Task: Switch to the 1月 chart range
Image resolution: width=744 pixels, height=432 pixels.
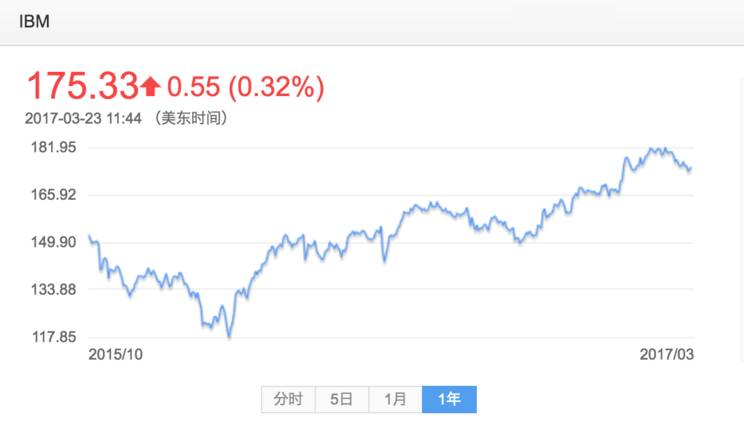Action: coord(395,399)
